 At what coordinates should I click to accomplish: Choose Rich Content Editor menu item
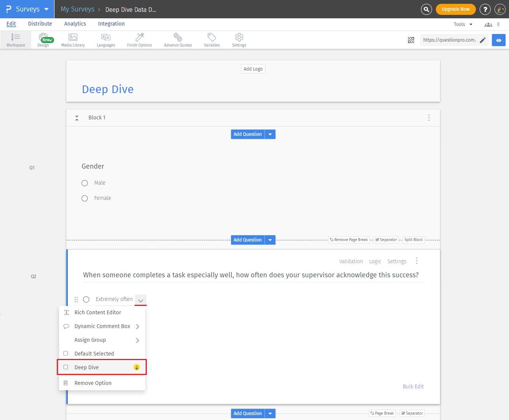(x=102, y=312)
